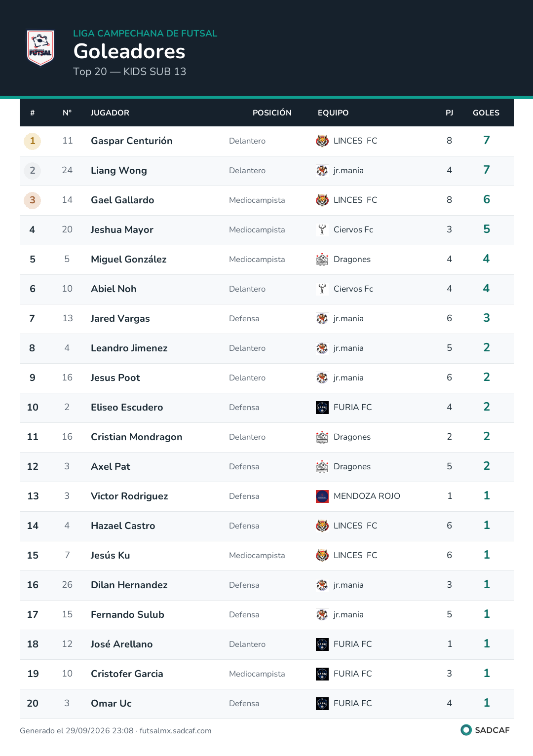
Task: Click futsalmx.sadcaf.com footer text
Action: pyautogui.click(x=175, y=731)
